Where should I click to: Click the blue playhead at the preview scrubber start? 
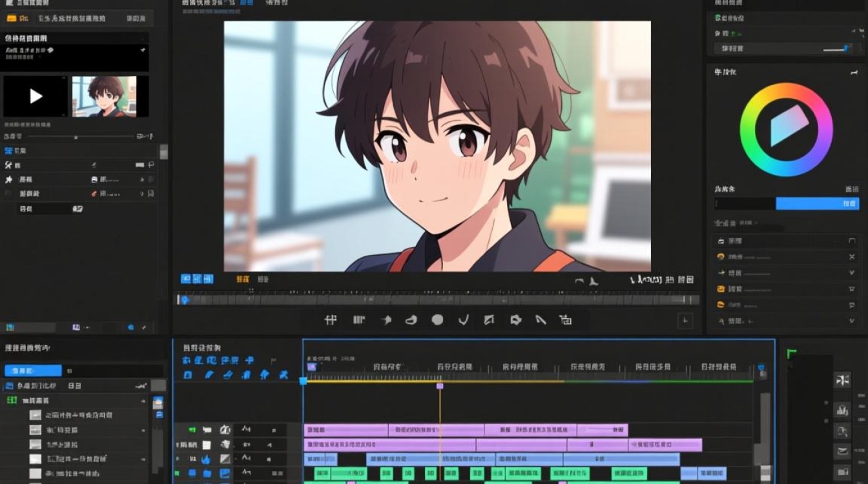tap(184, 299)
